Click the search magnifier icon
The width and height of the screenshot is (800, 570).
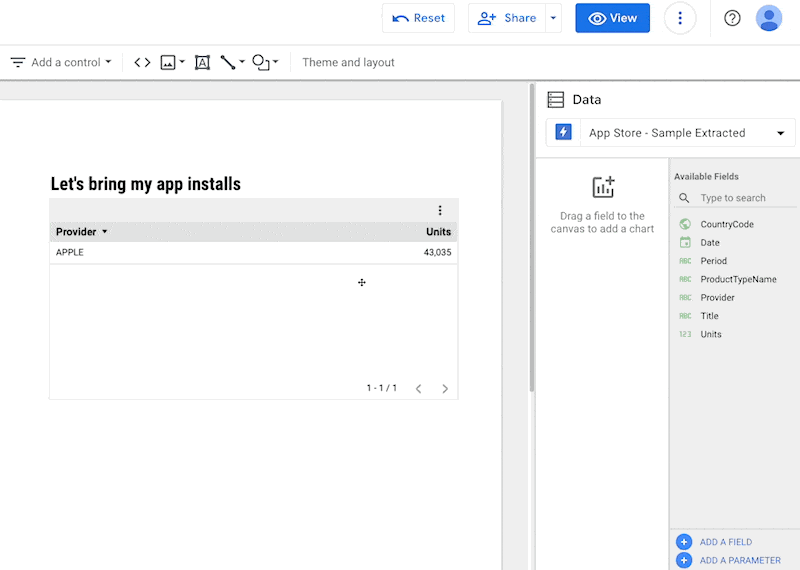point(684,198)
